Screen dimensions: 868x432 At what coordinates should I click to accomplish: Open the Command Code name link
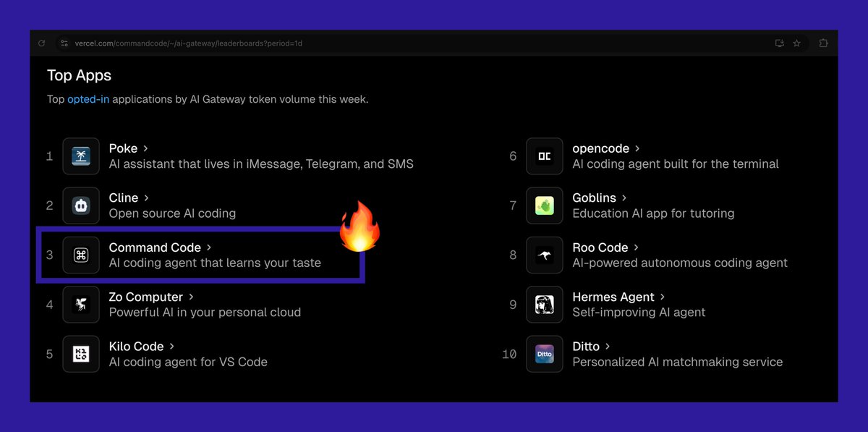(x=155, y=247)
